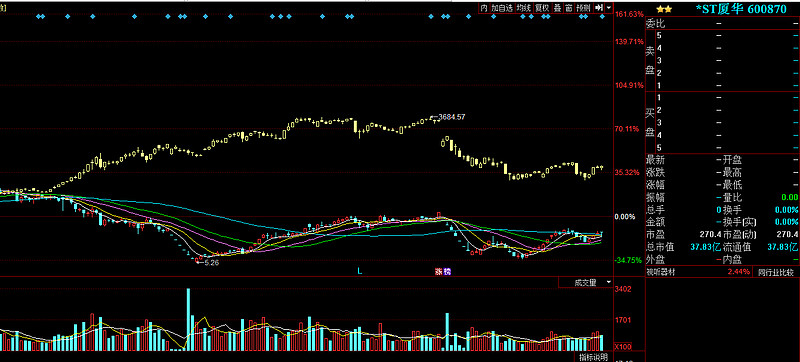Click the 总市值 37.83亿 value

tap(706, 247)
